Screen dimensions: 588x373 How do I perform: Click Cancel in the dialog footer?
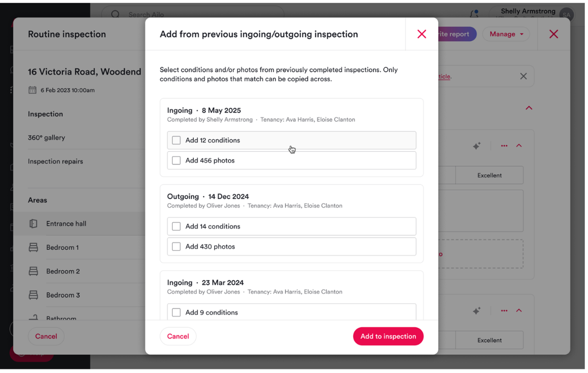coord(178,336)
